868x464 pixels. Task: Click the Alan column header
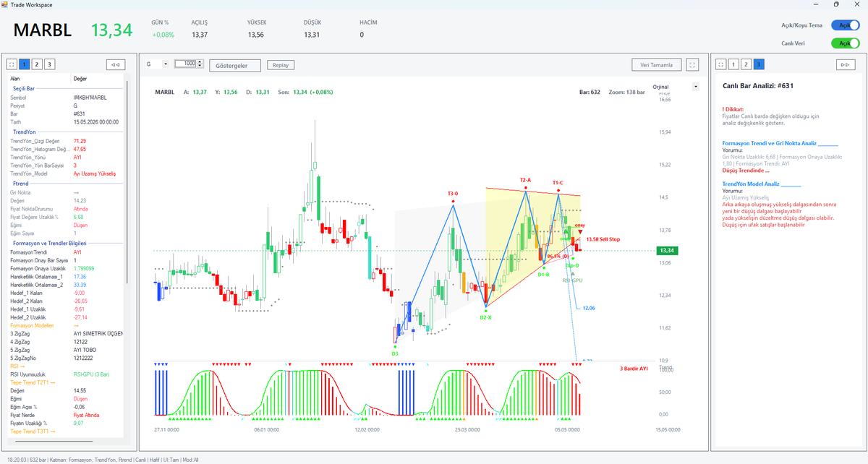(x=15, y=78)
